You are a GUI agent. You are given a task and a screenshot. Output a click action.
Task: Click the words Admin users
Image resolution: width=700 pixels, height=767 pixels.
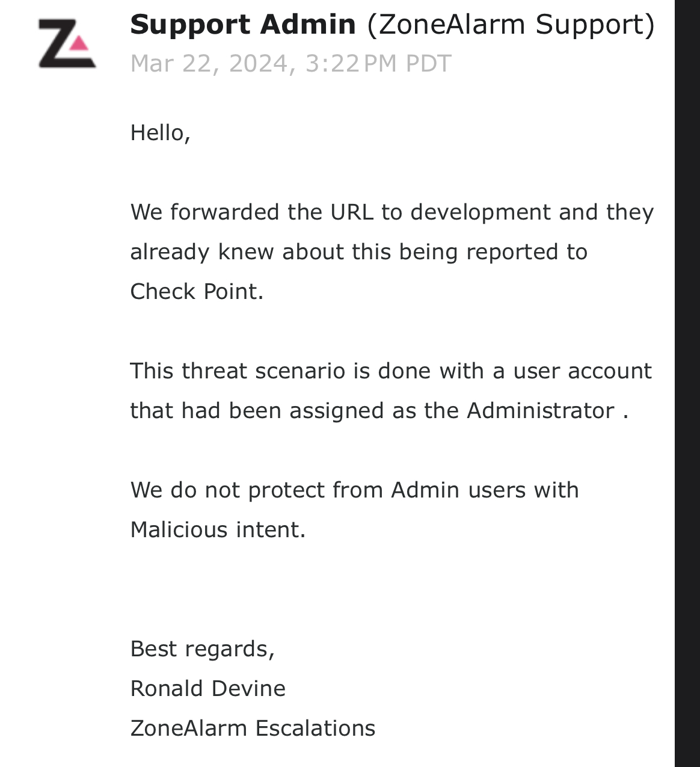point(451,490)
